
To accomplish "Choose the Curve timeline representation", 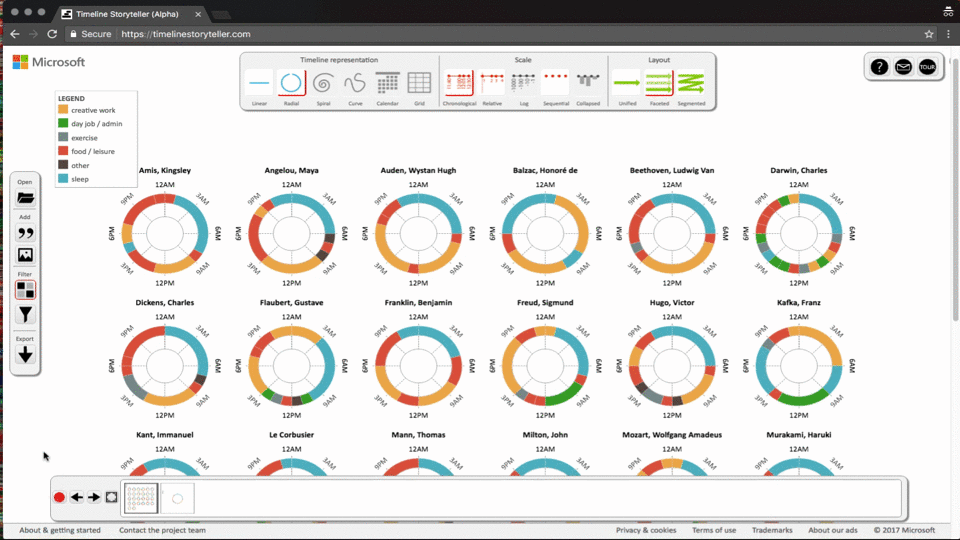I will [x=355, y=84].
